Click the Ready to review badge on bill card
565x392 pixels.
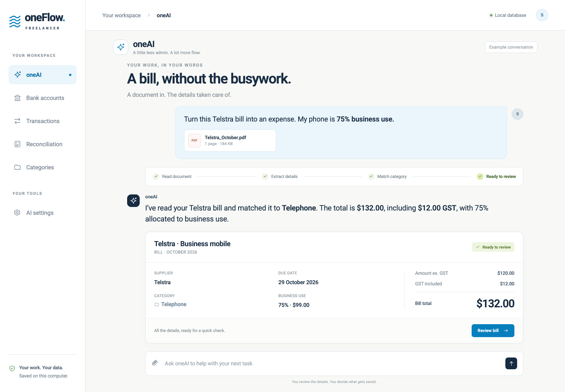pyautogui.click(x=493, y=247)
